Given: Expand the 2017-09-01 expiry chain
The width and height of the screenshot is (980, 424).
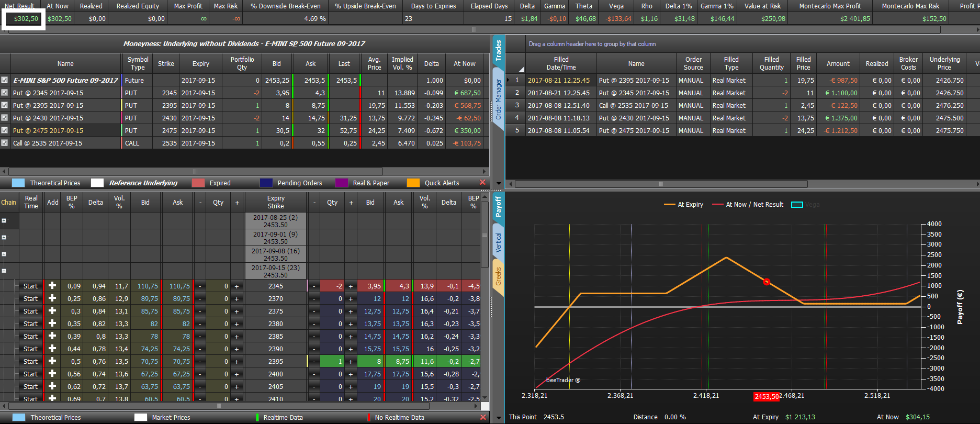Looking at the screenshot, I should 4,238.
